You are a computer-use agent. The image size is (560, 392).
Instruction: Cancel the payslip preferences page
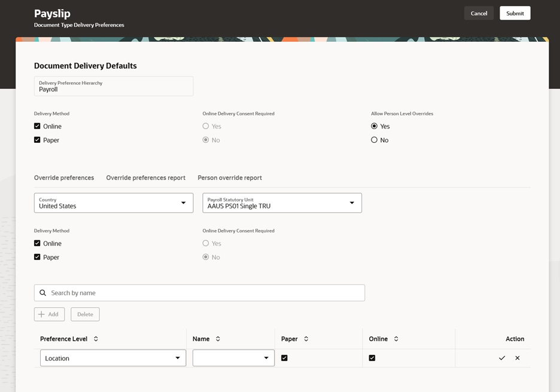[x=479, y=13]
